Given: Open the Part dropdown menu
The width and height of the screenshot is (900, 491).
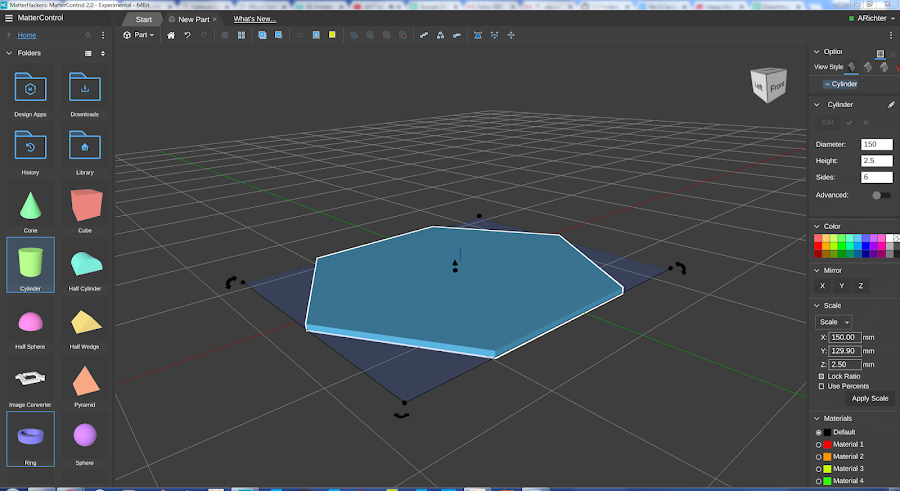Looking at the screenshot, I should pyautogui.click(x=138, y=35).
